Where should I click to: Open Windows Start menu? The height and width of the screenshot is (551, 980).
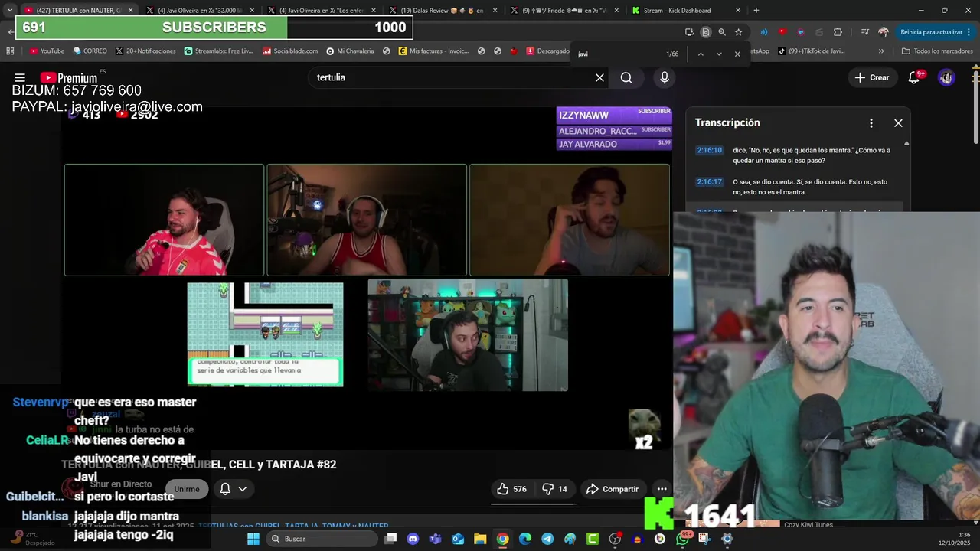click(x=253, y=539)
